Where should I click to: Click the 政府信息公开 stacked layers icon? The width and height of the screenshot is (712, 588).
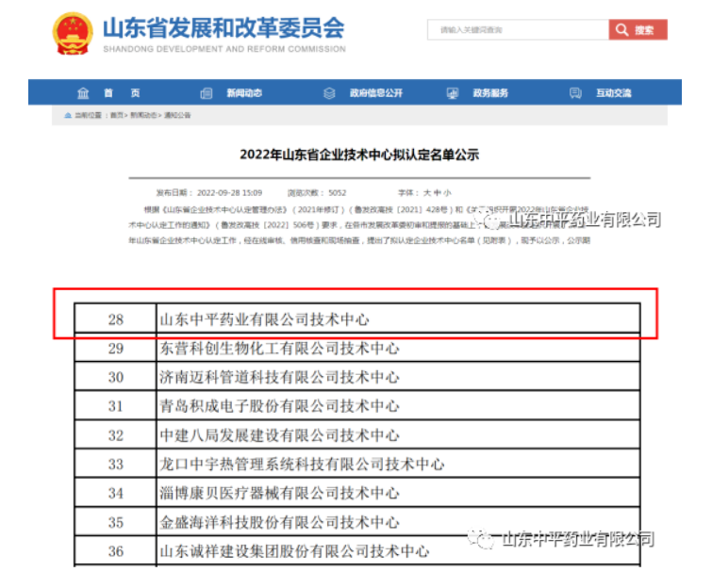pos(329,93)
